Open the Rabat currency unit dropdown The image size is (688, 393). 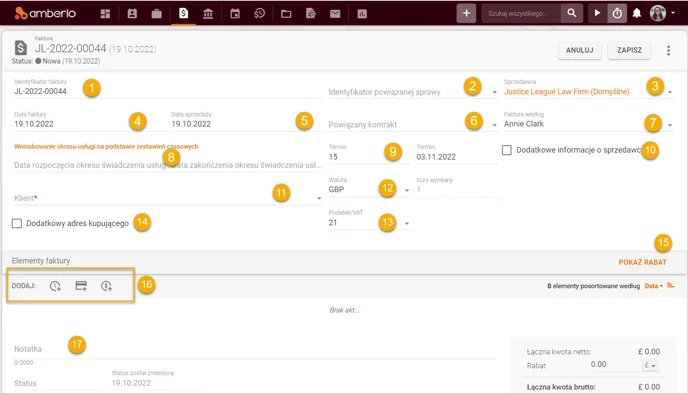[x=650, y=365]
